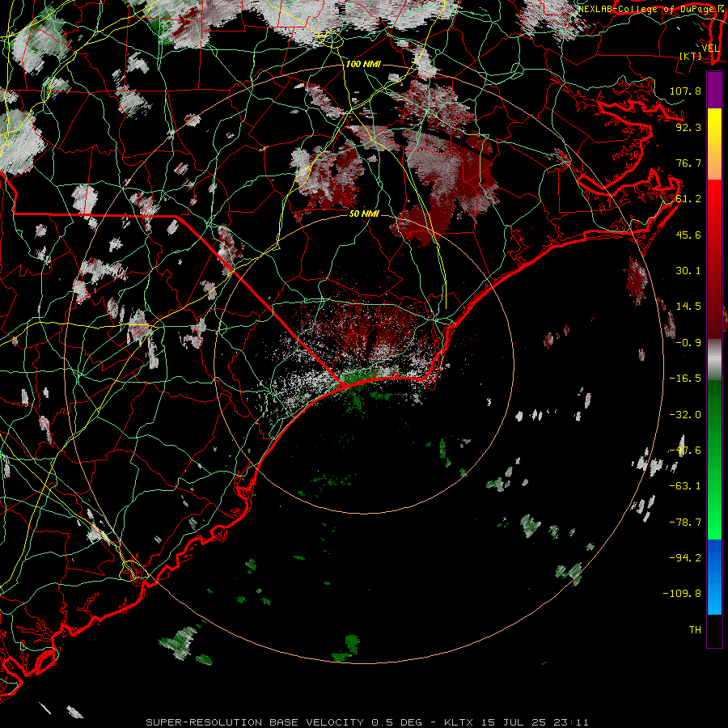This screenshot has height=728, width=728.
Task: Click the 100 NMI range ring label
Action: tap(363, 64)
